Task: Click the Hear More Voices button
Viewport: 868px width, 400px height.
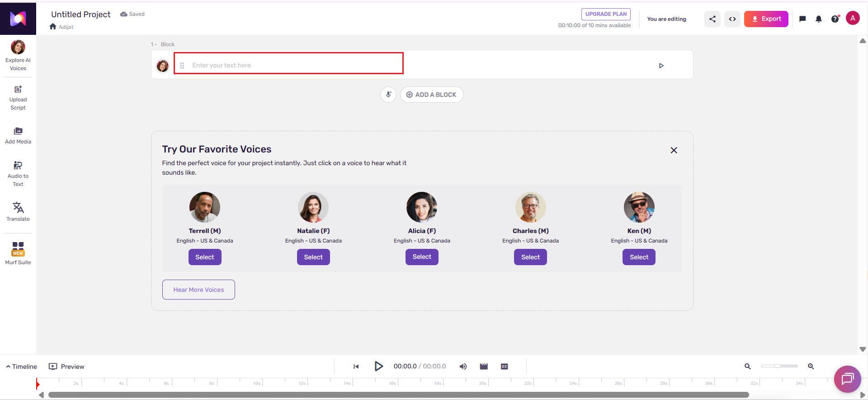Action: [x=198, y=290]
